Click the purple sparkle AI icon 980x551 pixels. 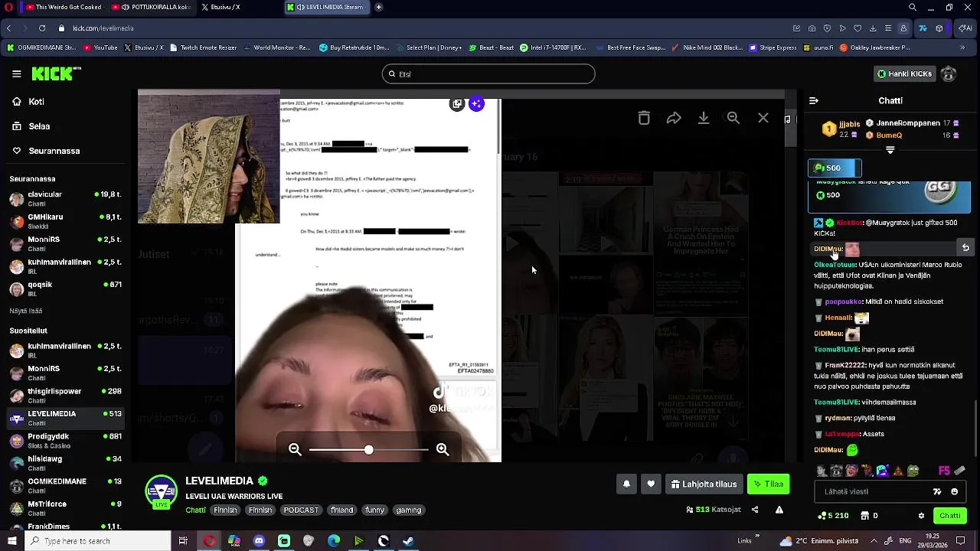(476, 104)
